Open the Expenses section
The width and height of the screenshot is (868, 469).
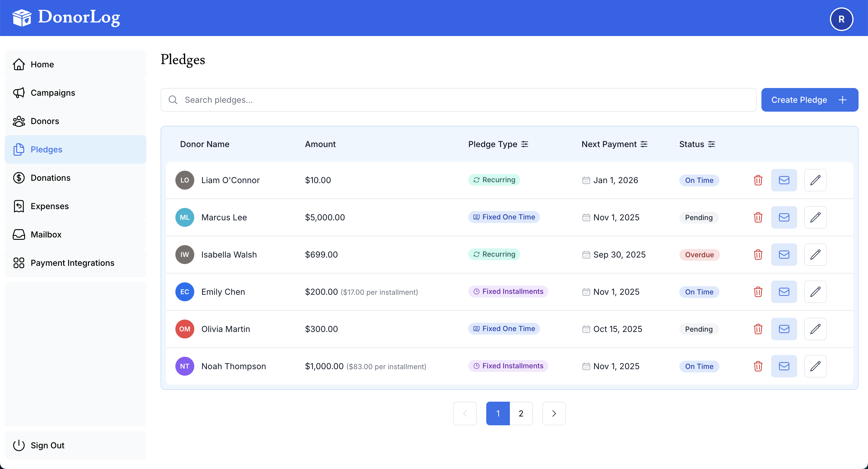click(x=50, y=206)
